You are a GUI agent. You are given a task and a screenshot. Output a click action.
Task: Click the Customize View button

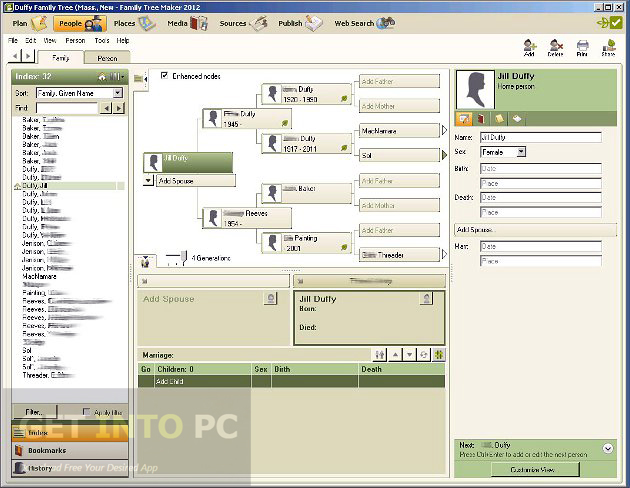tap(535, 469)
